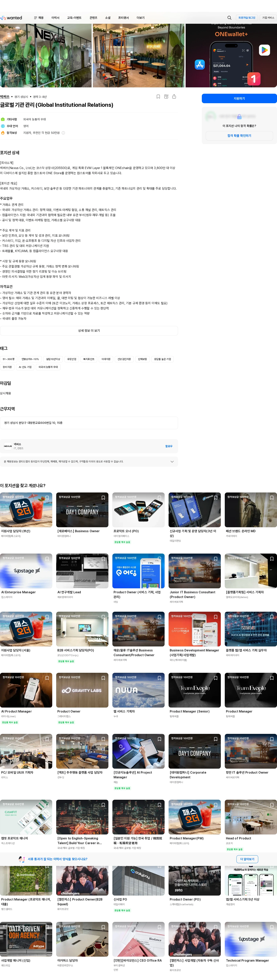This screenshot has width=277, height=980.
Task: Open 기업 서비스 from the header
Action: tap(268, 18)
